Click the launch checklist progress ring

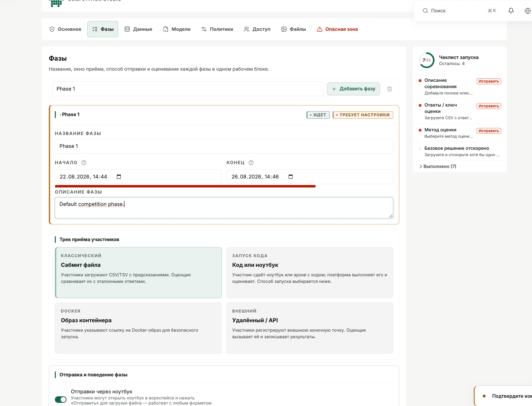(x=426, y=60)
